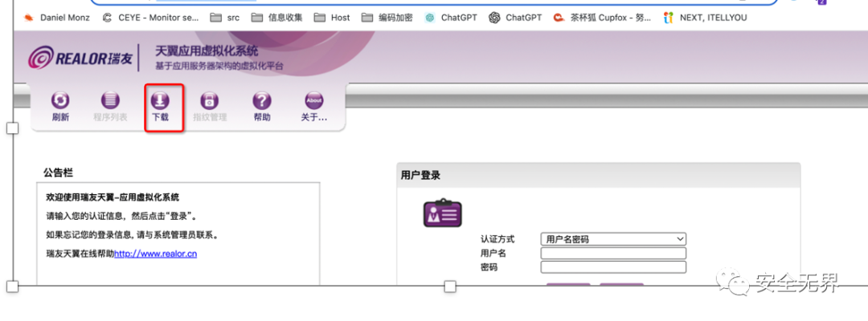The height and width of the screenshot is (321, 868).
Task: Click the 欢迎使用瑞友天翼 welcome line
Action: click(113, 197)
